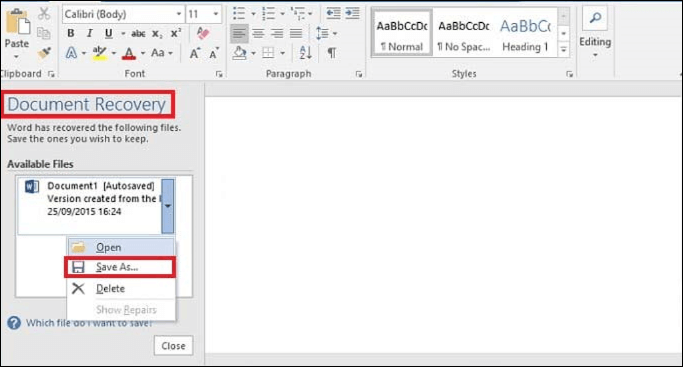Click the Borders icon
The height and width of the screenshot is (367, 683).
[268, 53]
